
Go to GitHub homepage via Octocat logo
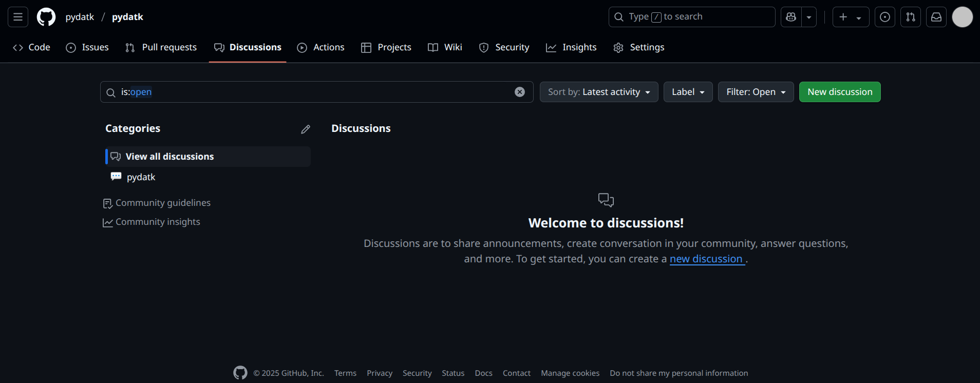pos(46,17)
